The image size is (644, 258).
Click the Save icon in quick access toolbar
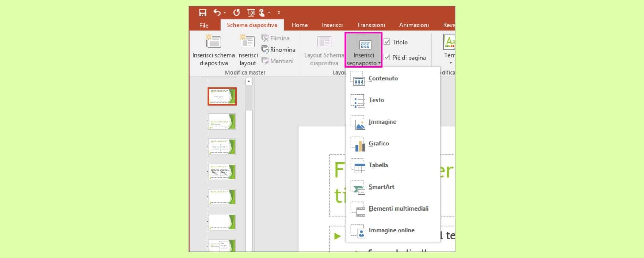[203, 13]
